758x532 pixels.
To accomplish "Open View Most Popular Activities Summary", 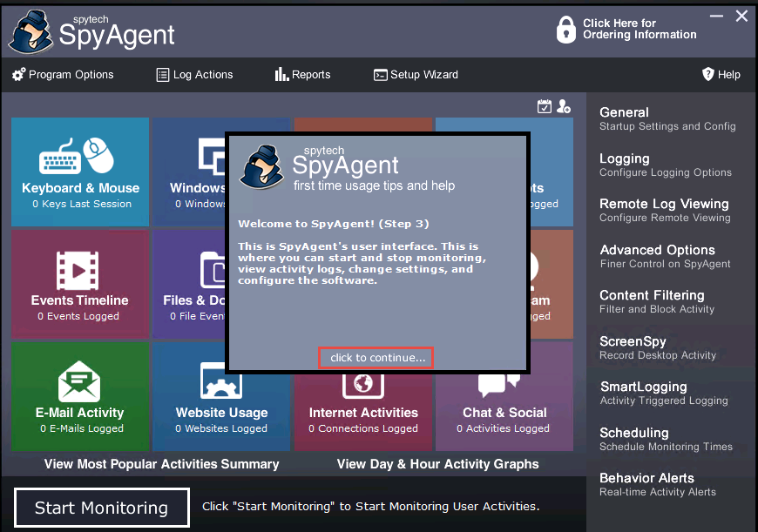I will (x=162, y=464).
